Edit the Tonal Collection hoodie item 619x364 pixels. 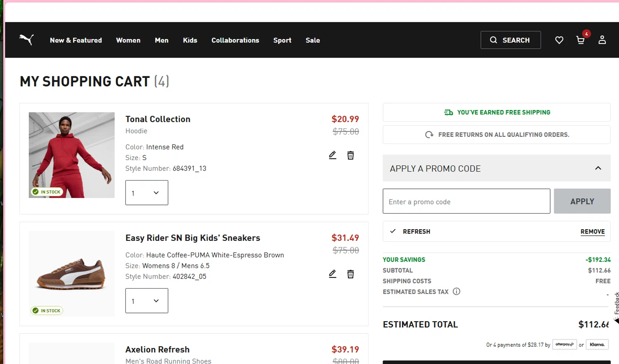point(333,155)
